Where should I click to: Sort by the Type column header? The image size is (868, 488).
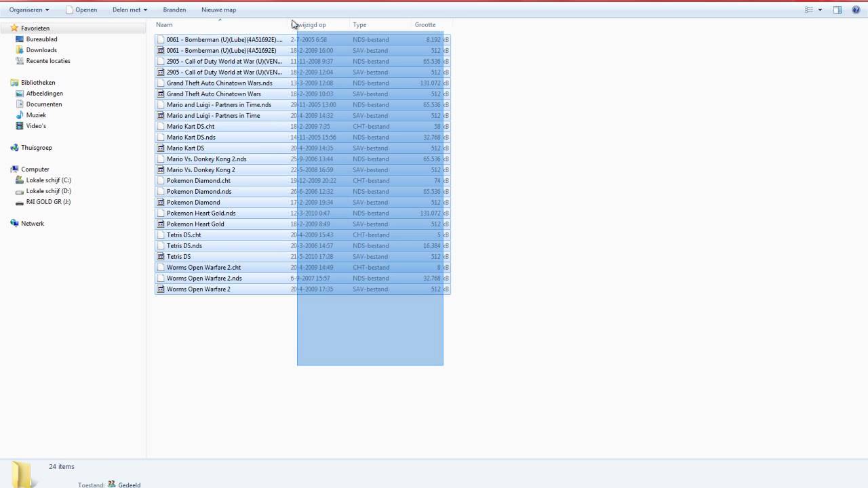click(x=359, y=25)
